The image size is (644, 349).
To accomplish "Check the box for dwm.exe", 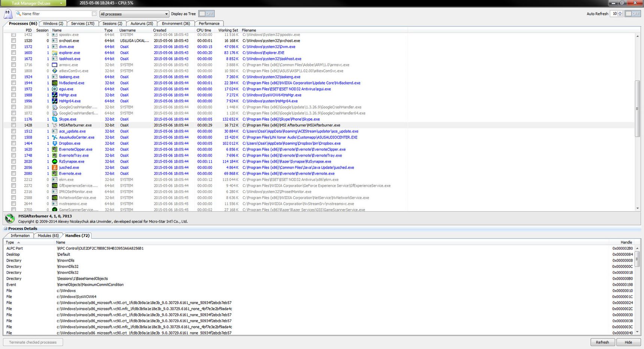I will 13,47.
